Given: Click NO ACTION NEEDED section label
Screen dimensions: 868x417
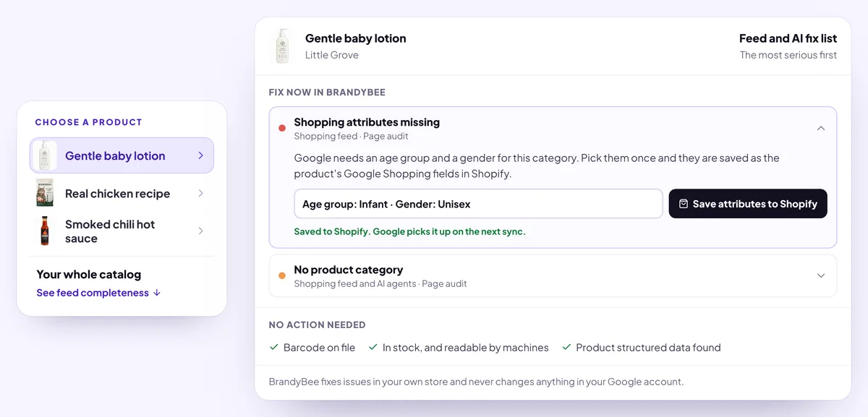Looking at the screenshot, I should (x=317, y=325).
